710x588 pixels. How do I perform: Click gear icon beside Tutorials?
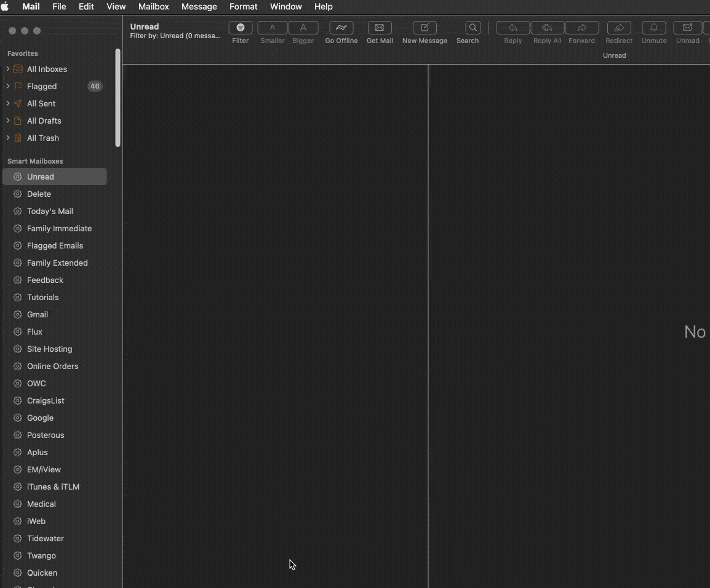pyautogui.click(x=18, y=297)
